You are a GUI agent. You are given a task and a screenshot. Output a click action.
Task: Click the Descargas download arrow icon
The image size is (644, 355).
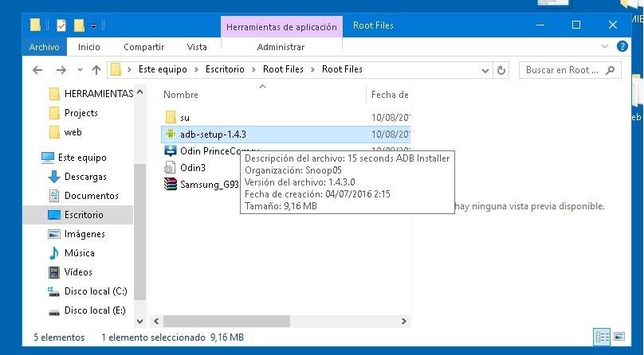pyautogui.click(x=54, y=177)
